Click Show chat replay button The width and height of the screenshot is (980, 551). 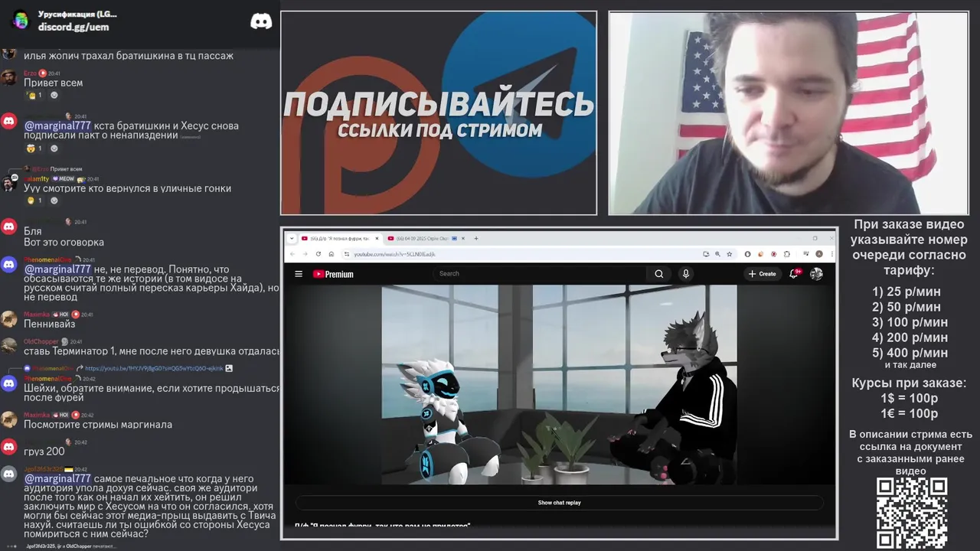[559, 503]
